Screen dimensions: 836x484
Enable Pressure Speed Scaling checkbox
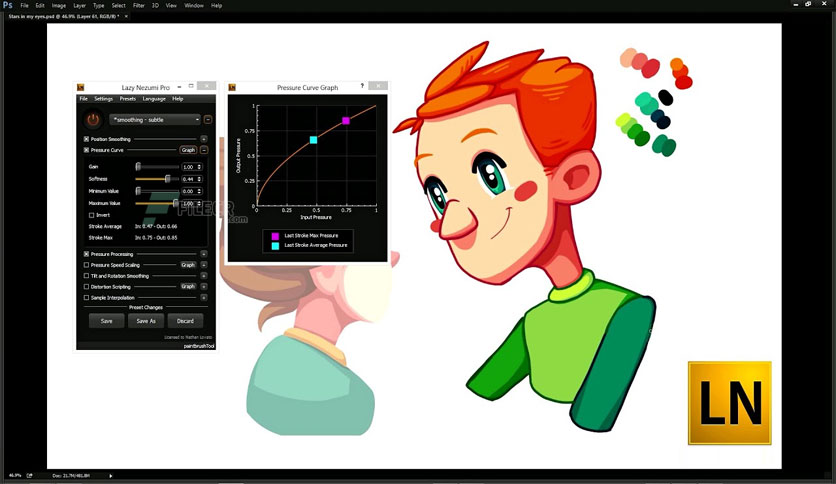pos(86,265)
